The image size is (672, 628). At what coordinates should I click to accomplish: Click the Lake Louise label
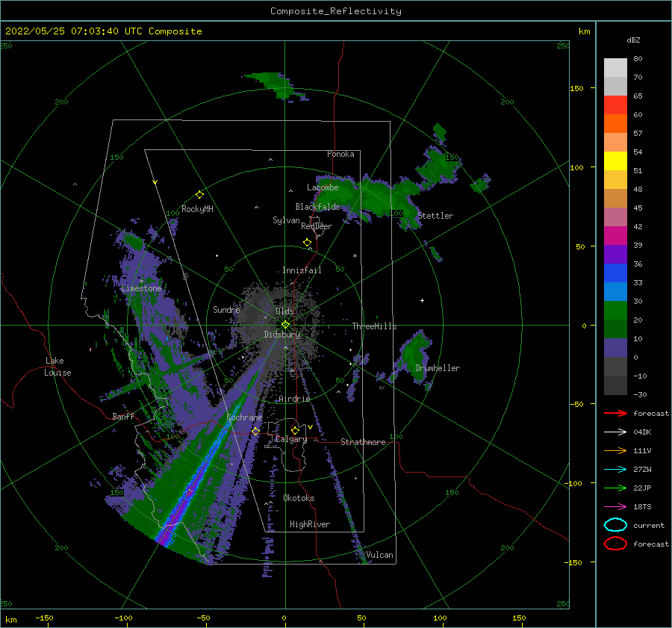pos(57,367)
